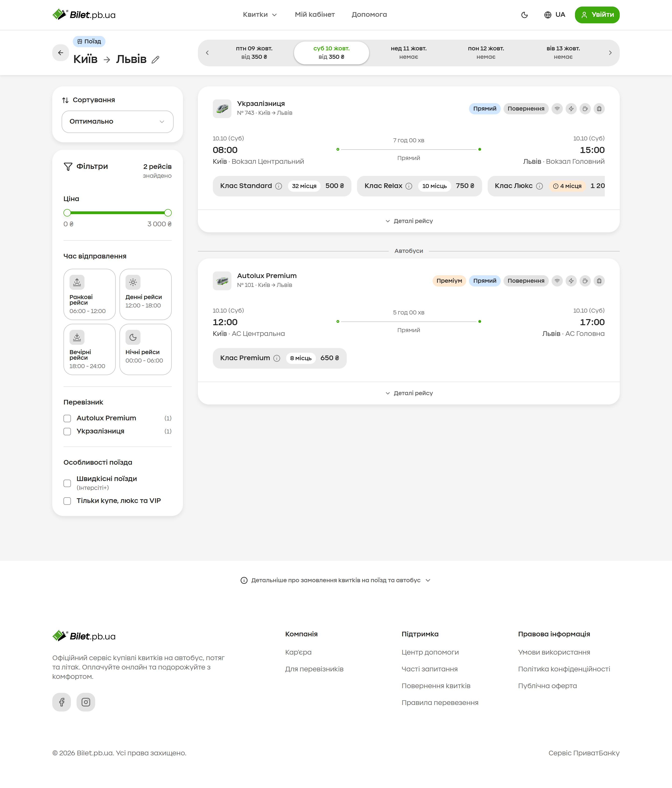Enable Тільки купе, люкс та VIP checkbox
This screenshot has width=672, height=788.
tap(67, 501)
